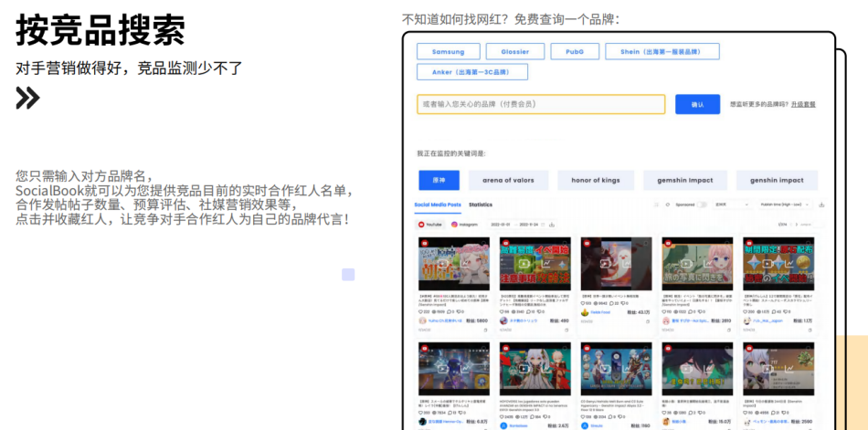Open stats chart icon on 490 fans card

pyautogui.click(x=545, y=264)
